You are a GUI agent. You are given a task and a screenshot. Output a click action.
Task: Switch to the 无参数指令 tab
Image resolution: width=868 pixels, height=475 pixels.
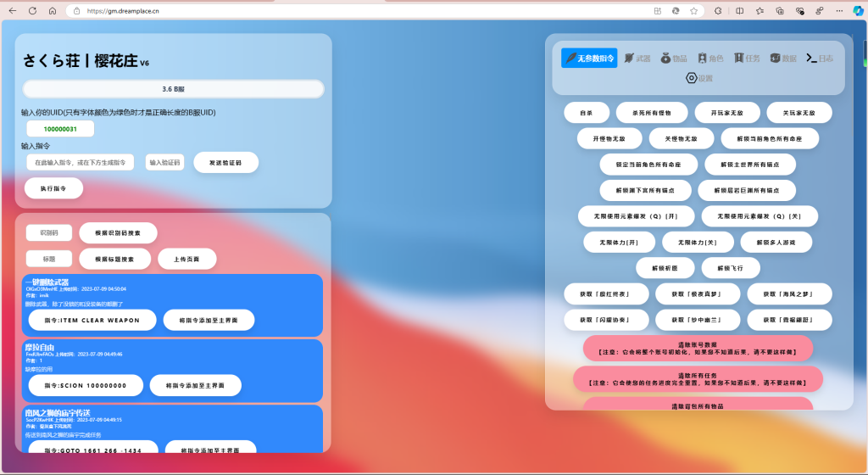[x=589, y=59]
